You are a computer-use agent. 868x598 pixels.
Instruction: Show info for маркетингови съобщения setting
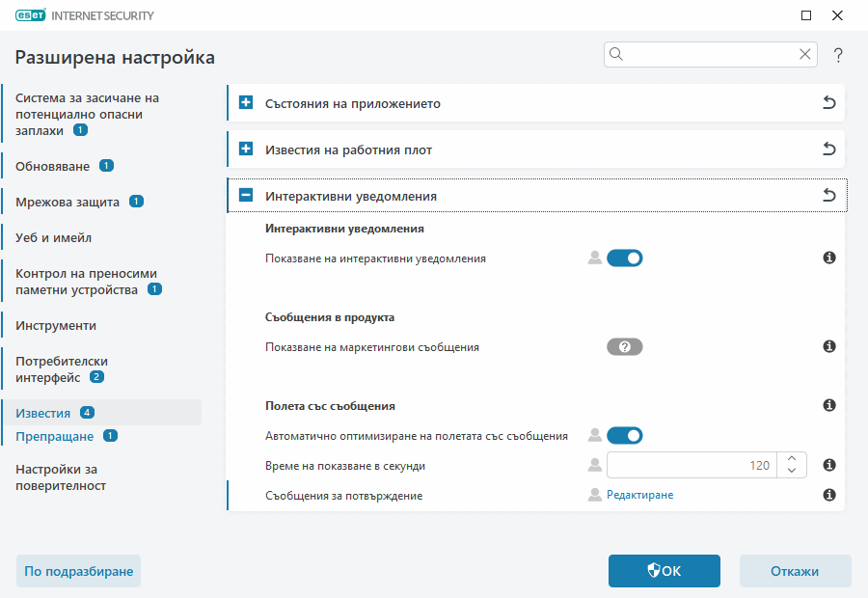(828, 346)
